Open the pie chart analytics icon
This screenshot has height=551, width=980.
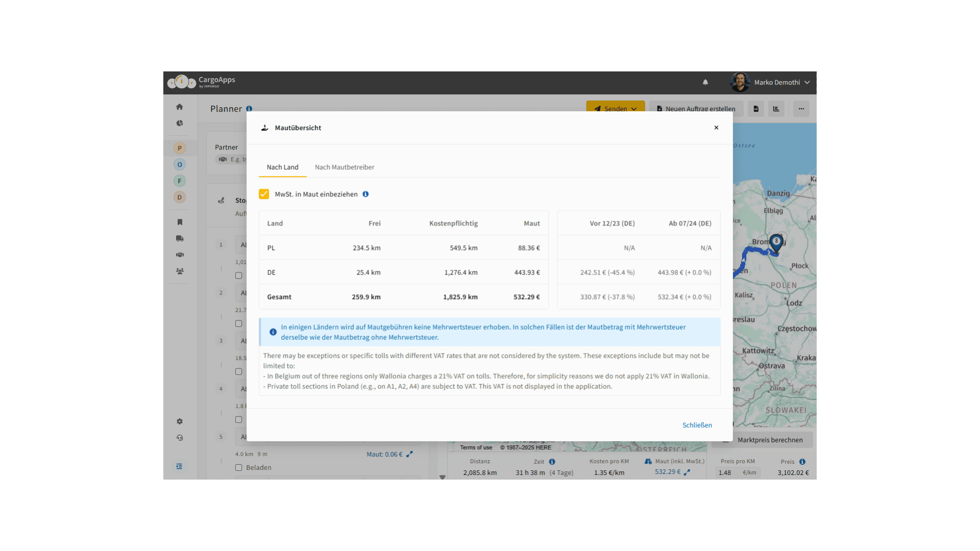pyautogui.click(x=179, y=123)
